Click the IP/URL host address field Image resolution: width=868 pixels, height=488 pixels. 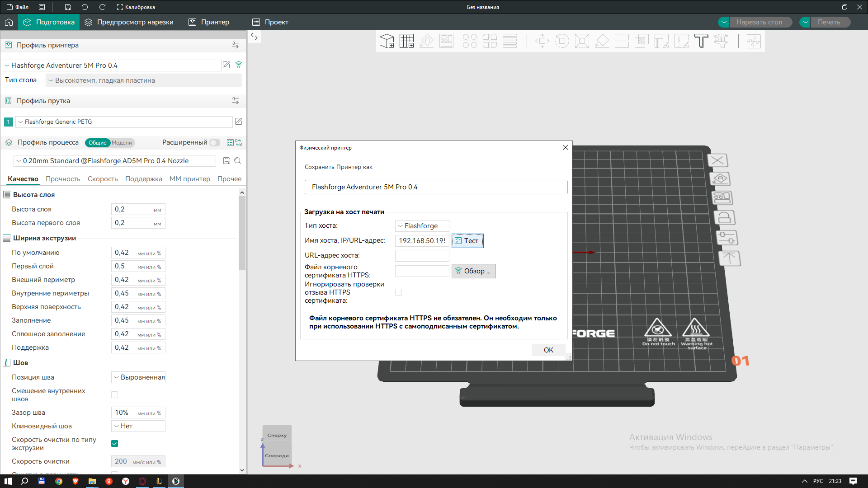pyautogui.click(x=422, y=241)
